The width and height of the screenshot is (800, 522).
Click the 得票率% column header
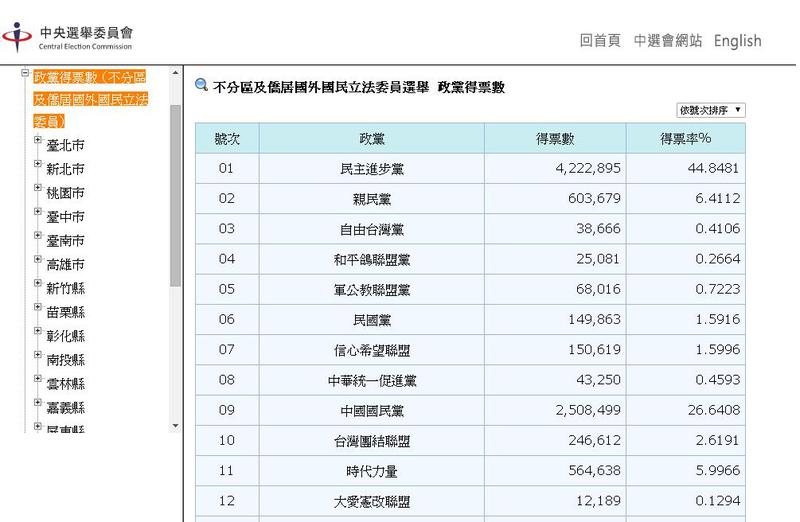686,138
